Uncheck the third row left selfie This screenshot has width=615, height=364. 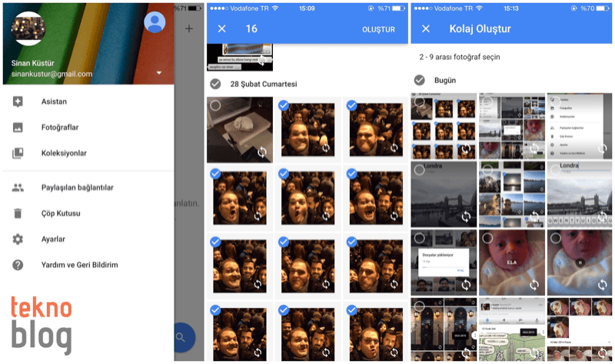tap(215, 242)
